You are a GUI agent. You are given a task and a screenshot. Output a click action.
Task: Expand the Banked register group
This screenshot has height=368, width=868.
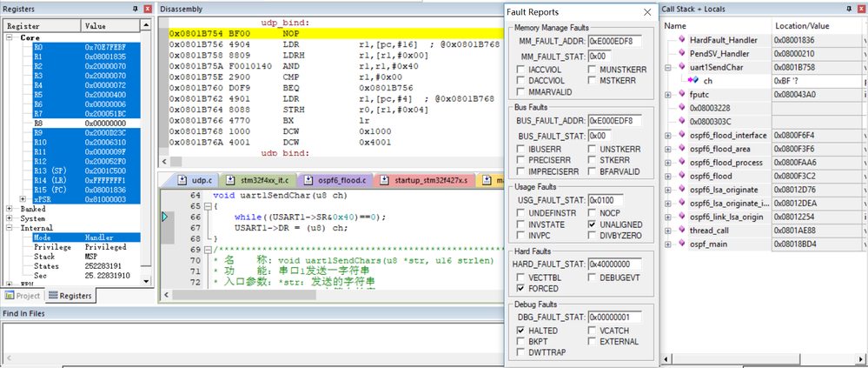point(10,209)
